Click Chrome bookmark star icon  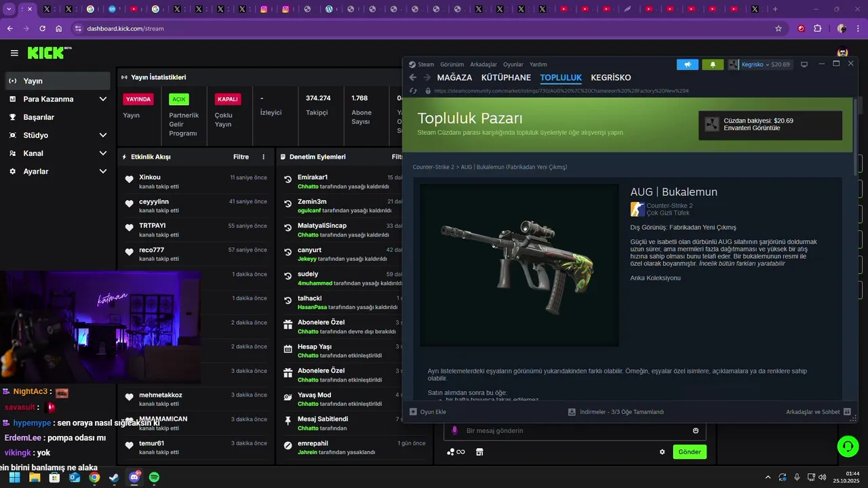coord(778,28)
